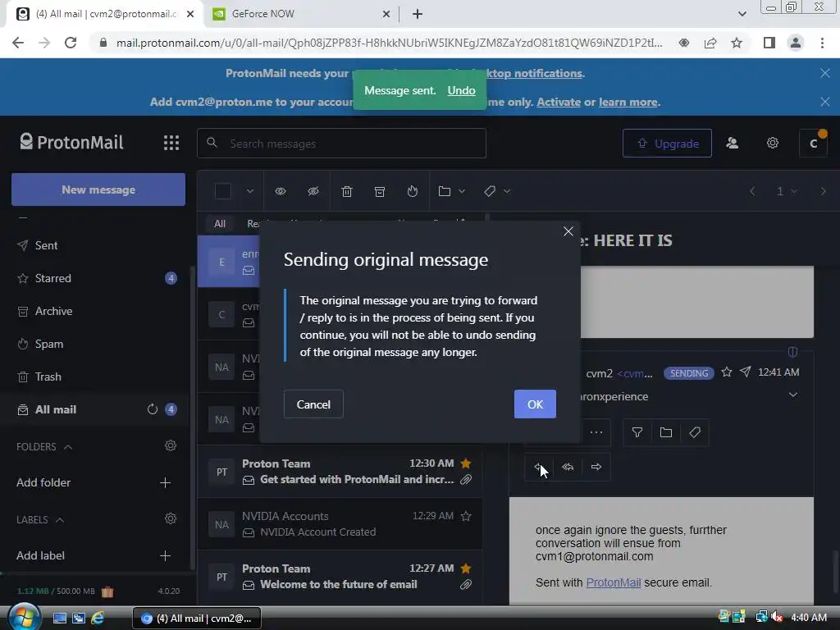Cancel the Sending original message dialog
The width and height of the screenshot is (840, 630).
[313, 404]
